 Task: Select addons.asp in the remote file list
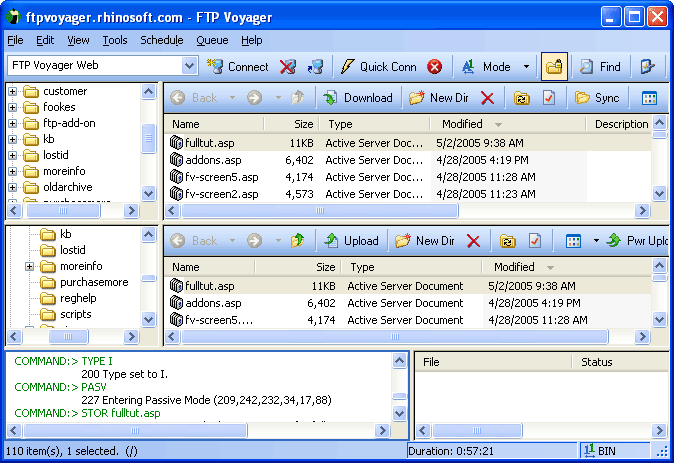point(212,160)
